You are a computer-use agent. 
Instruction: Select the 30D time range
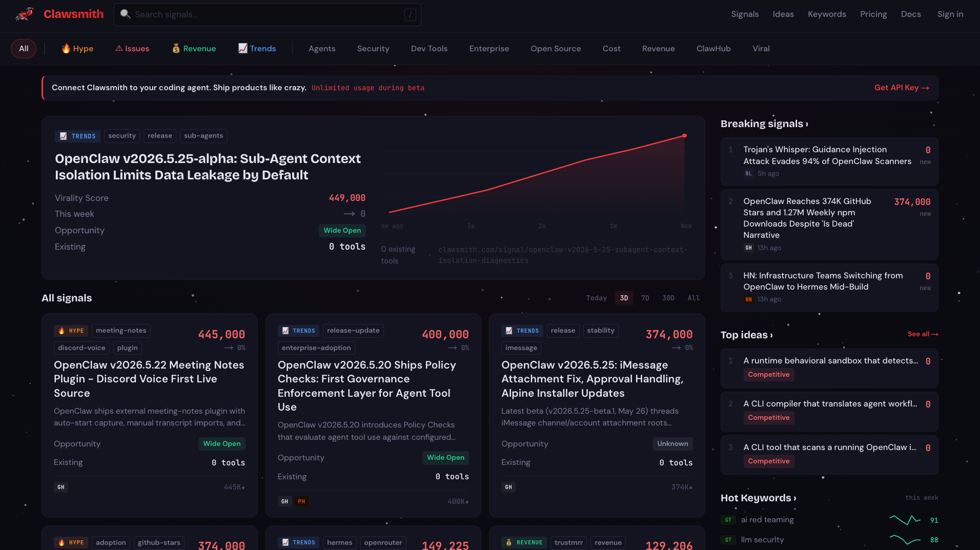click(668, 298)
